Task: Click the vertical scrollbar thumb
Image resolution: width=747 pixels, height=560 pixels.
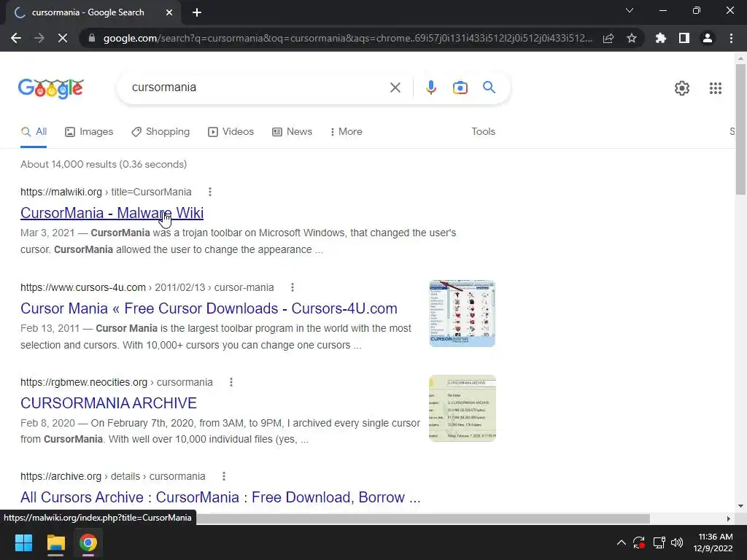Action: (x=740, y=128)
